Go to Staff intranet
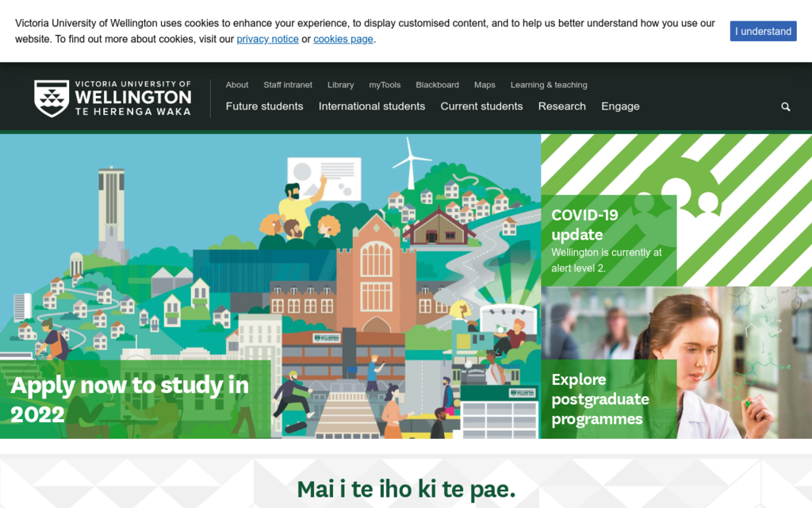Screen dimensions: 812x508 tap(287, 85)
